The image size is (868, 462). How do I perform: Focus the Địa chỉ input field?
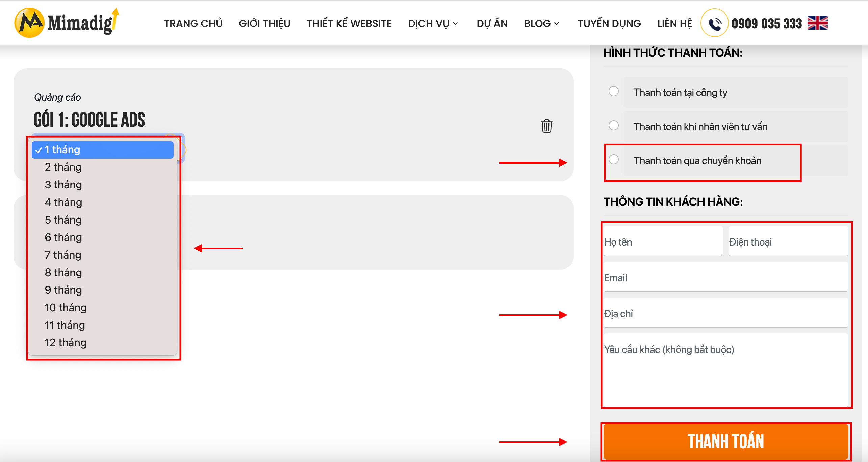pos(726,313)
